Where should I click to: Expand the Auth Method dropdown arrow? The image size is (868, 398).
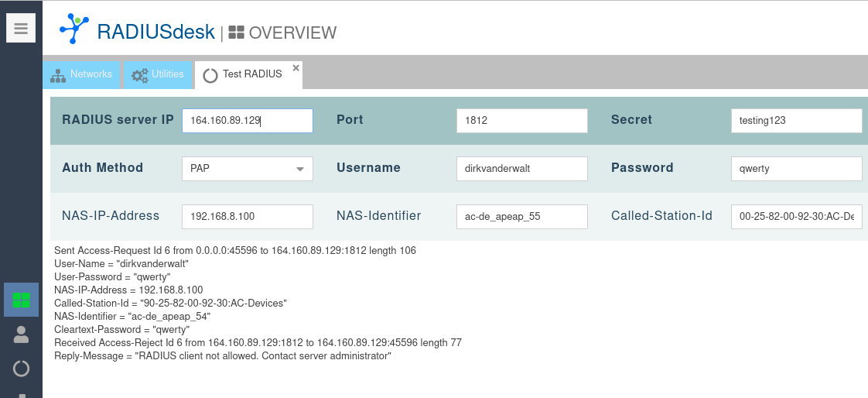(299, 169)
